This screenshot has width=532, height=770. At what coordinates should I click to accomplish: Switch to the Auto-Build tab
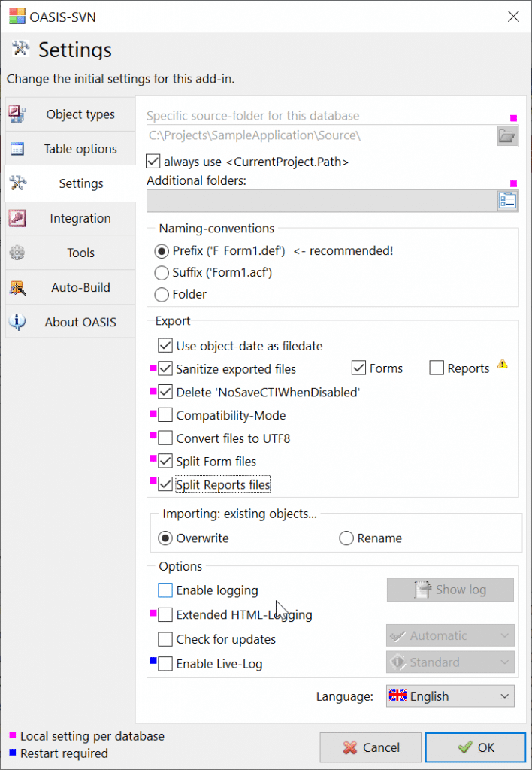pyautogui.click(x=71, y=288)
